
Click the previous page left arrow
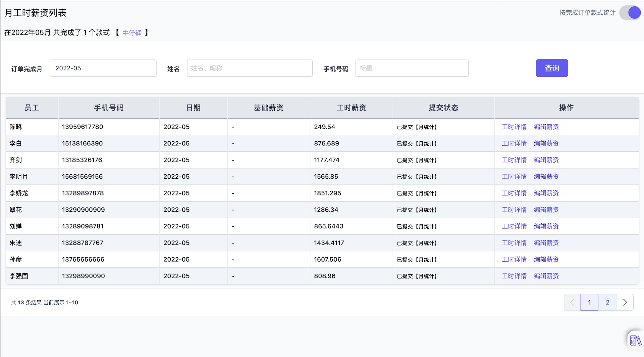point(572,302)
